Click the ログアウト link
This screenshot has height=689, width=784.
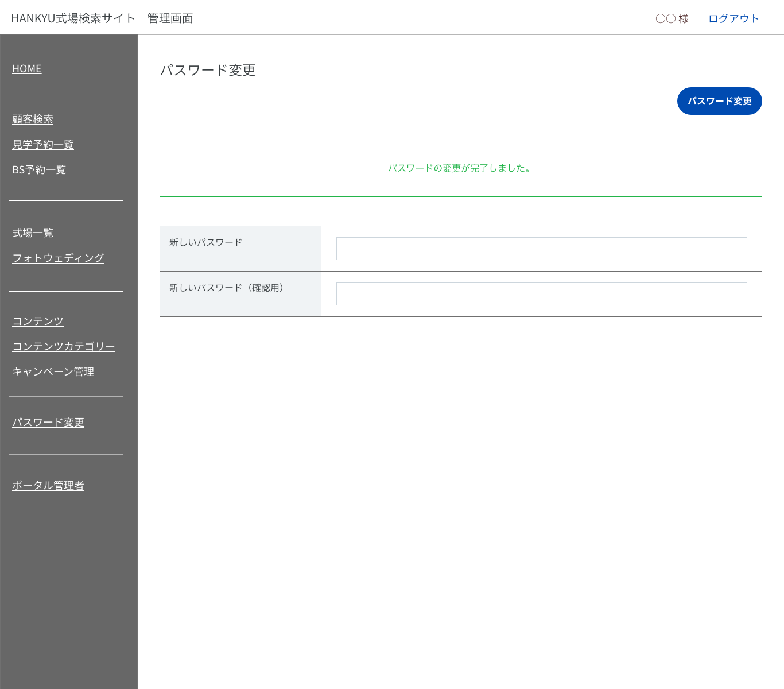click(733, 19)
